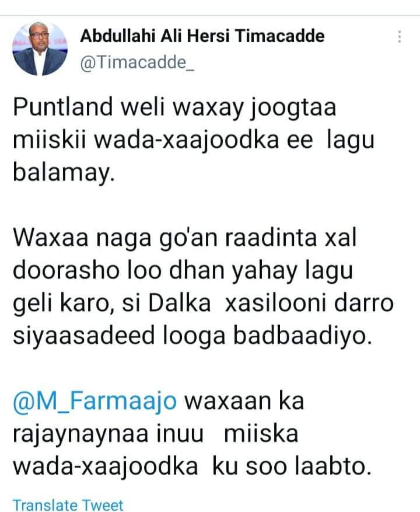Click the Translate Tweet link

click(68, 505)
